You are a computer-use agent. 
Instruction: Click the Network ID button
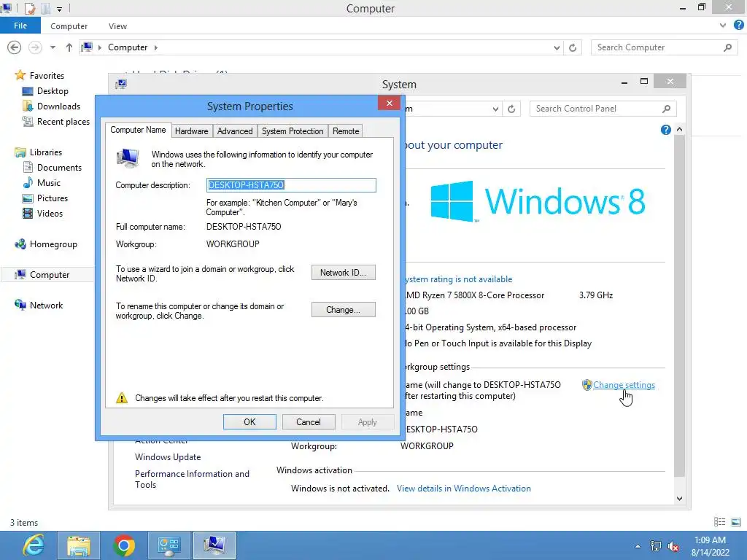click(x=343, y=273)
